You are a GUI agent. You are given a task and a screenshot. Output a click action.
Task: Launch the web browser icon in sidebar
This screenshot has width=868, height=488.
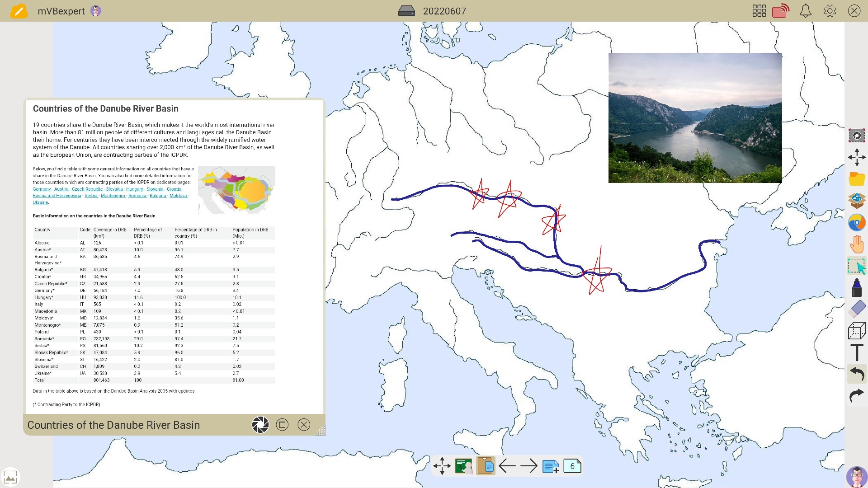pos(857,222)
